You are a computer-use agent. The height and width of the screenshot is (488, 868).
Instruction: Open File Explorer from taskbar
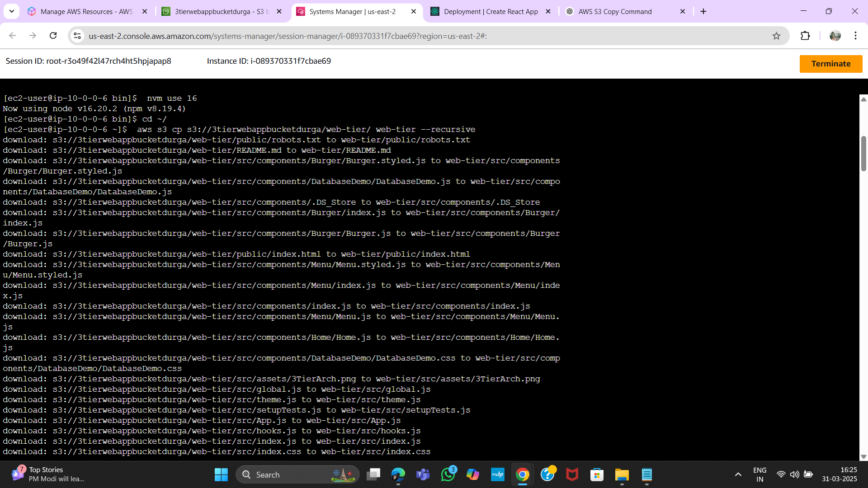622,474
